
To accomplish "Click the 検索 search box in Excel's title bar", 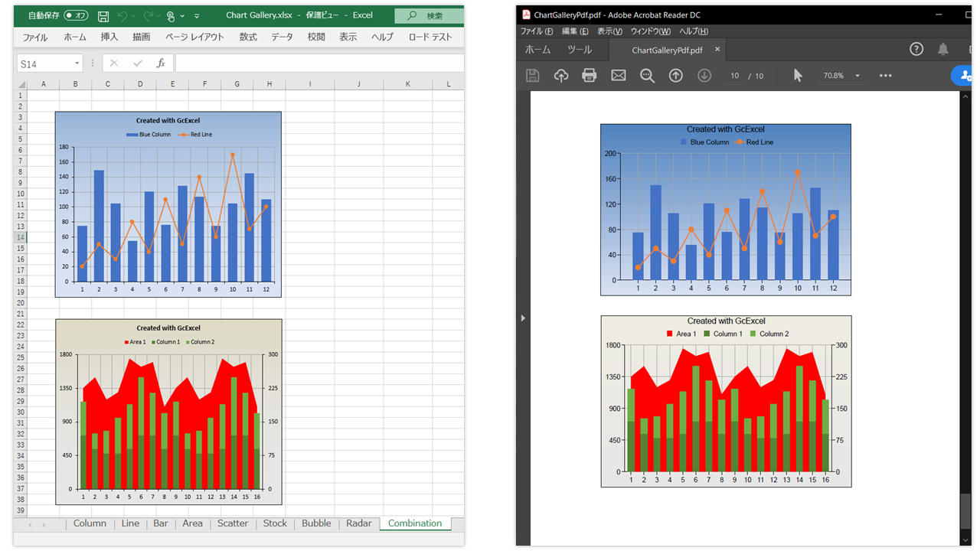I will 429,15.
